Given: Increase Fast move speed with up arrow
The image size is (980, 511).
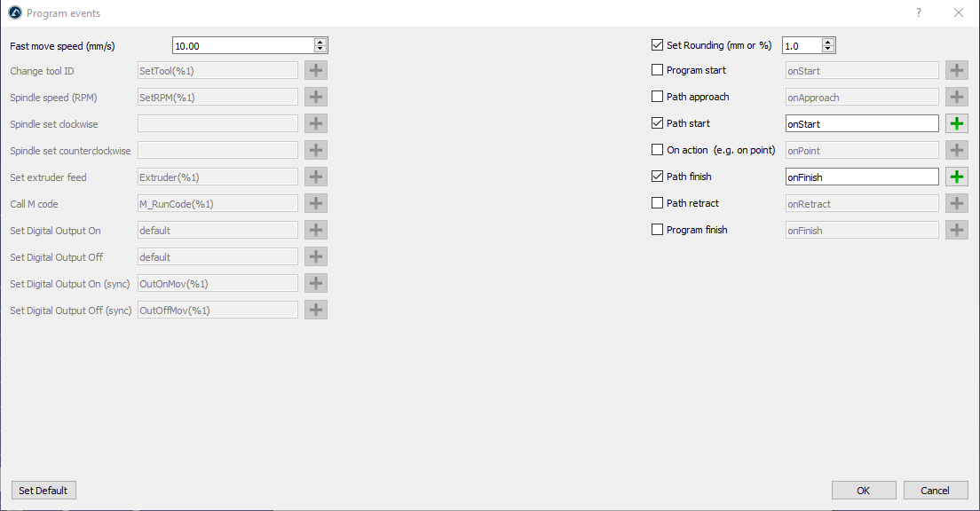Looking at the screenshot, I should click(x=320, y=42).
